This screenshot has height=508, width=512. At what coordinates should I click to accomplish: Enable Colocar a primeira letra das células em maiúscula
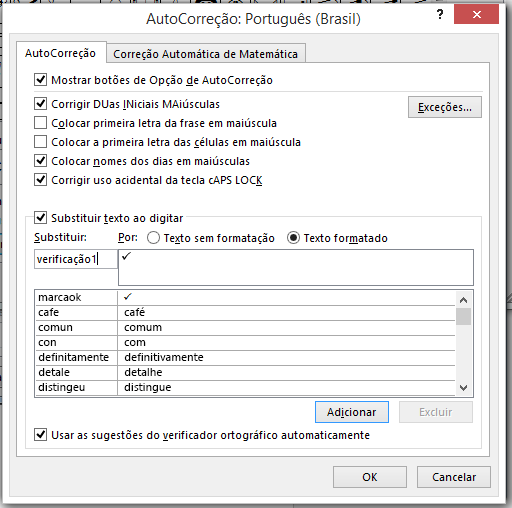pyautogui.click(x=40, y=142)
